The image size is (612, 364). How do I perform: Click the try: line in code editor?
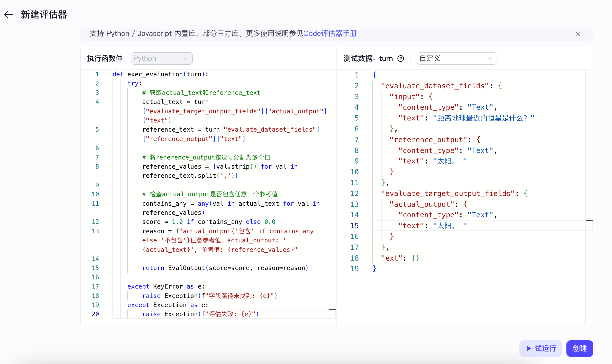(134, 83)
